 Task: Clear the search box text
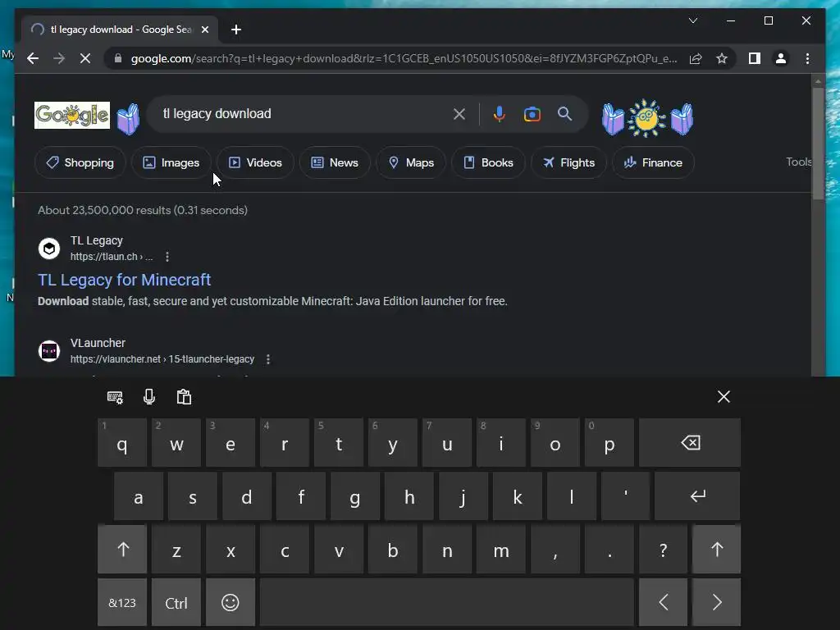459,113
